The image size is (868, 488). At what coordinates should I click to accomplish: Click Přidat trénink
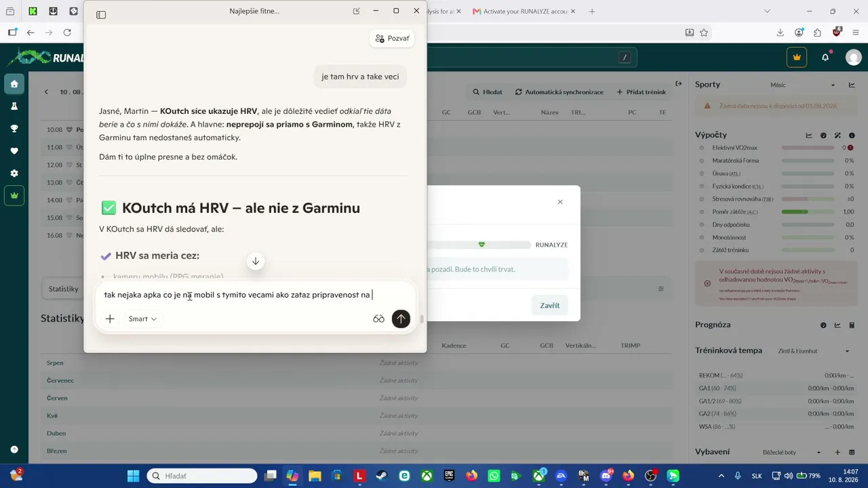(x=641, y=92)
